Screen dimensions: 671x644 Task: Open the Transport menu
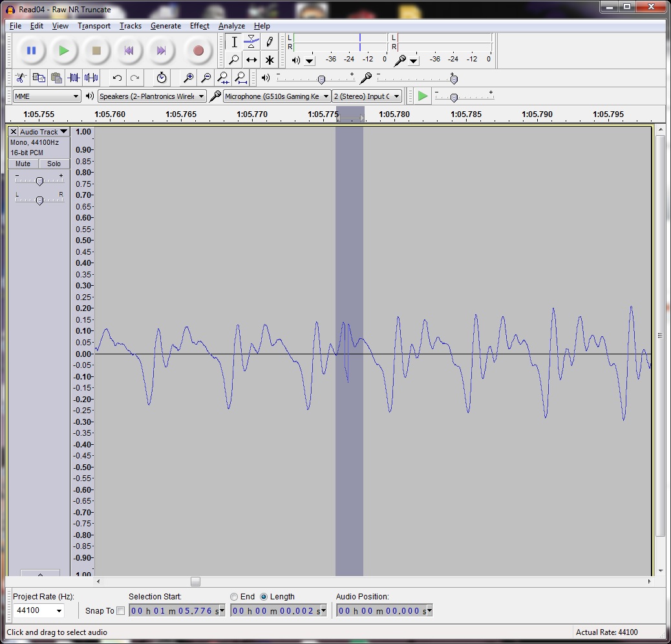tap(94, 26)
